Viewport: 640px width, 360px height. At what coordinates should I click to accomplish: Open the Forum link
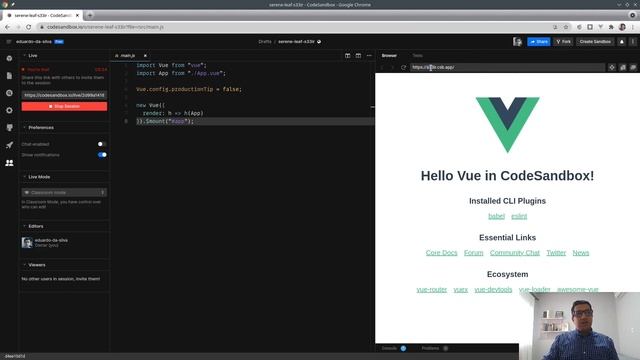click(473, 253)
